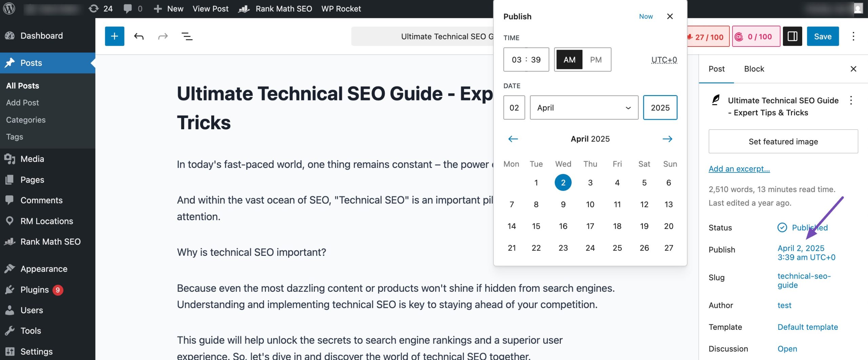Screen dimensions: 868x360
Task: Click the Save button
Action: coord(823,36)
